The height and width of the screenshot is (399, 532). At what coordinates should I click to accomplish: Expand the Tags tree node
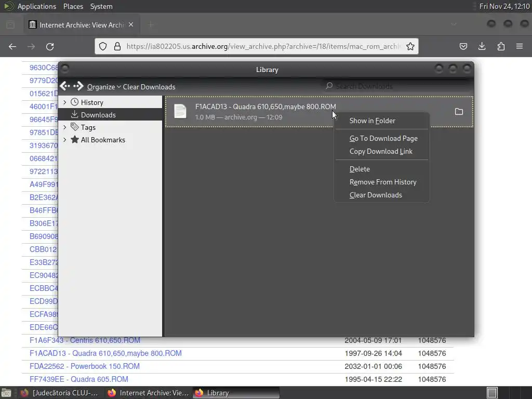65,127
